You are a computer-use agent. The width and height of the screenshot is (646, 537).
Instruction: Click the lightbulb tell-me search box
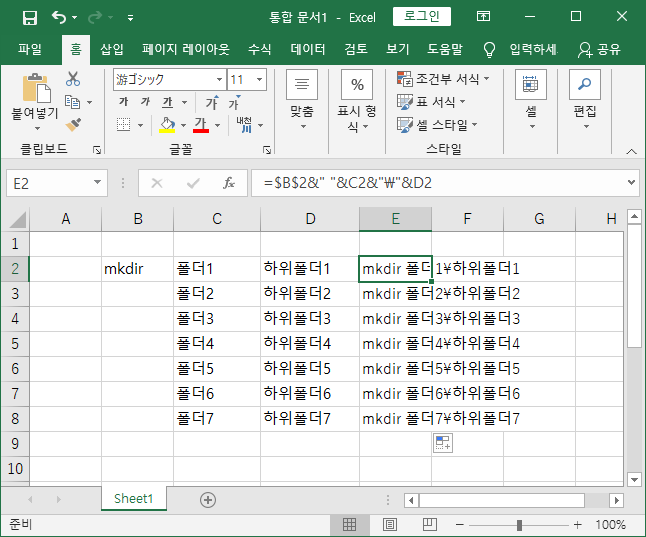(x=521, y=49)
